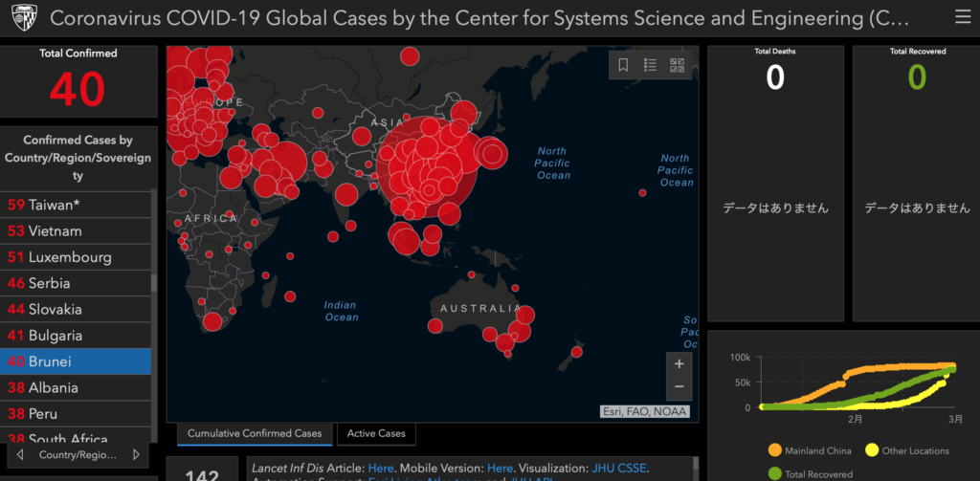Toggle Total Recovered legend marker
980x481 pixels.
point(775,474)
